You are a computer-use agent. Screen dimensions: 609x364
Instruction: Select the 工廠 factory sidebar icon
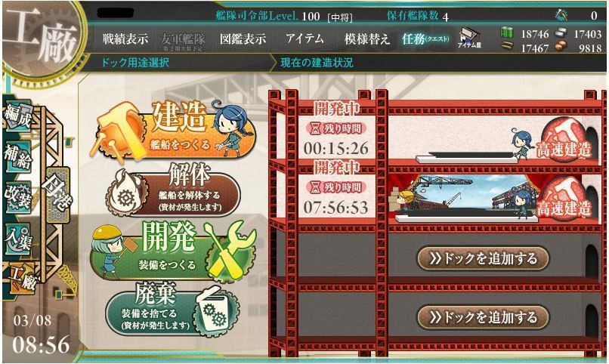tap(23, 277)
